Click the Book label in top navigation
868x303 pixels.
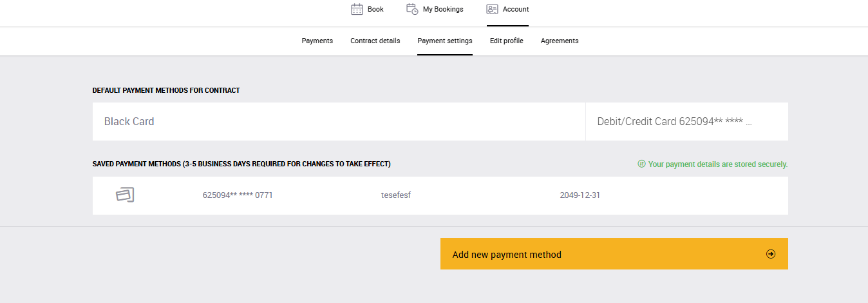pos(375,9)
